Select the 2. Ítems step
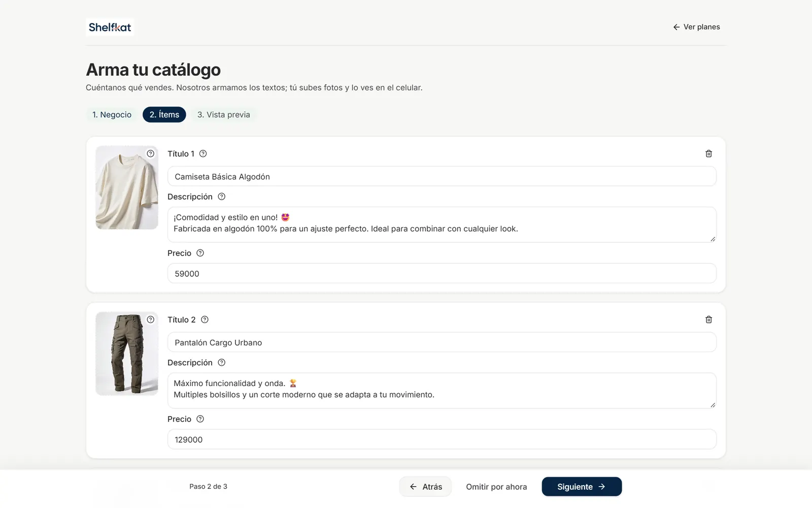This screenshot has height=508, width=812. [164, 115]
